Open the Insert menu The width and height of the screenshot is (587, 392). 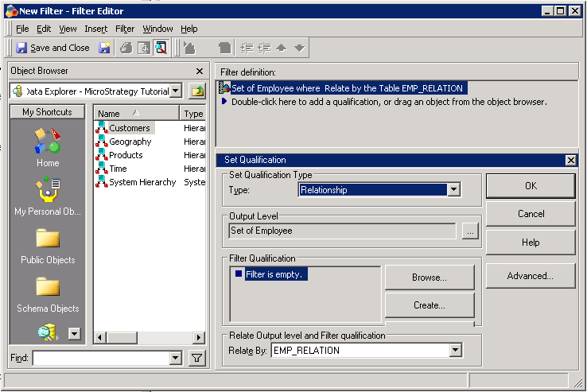95,29
